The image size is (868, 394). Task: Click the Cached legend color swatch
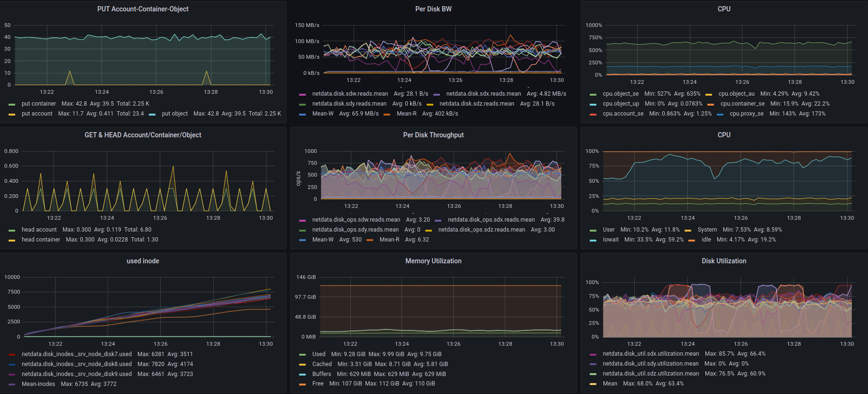[x=302, y=365]
